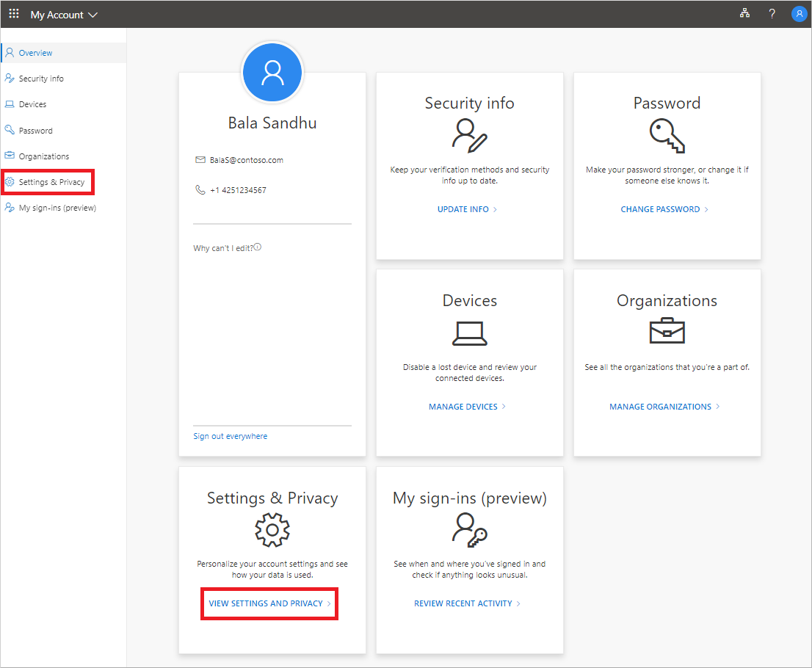Click the Password key icon in the sidebar

click(x=9, y=130)
